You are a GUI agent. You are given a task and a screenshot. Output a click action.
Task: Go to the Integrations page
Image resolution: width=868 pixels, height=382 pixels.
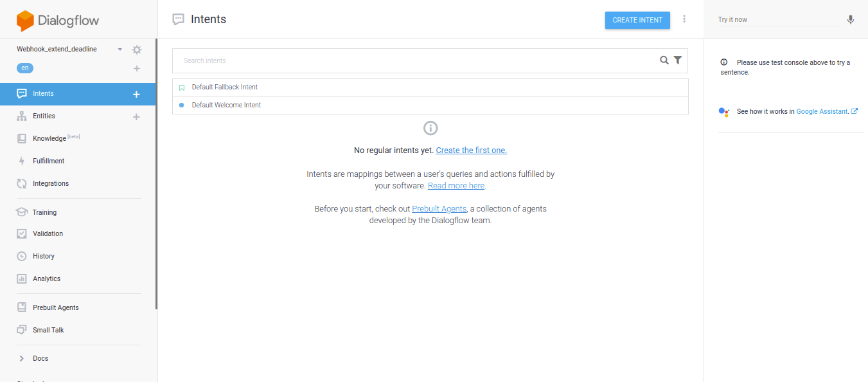pyautogui.click(x=50, y=183)
